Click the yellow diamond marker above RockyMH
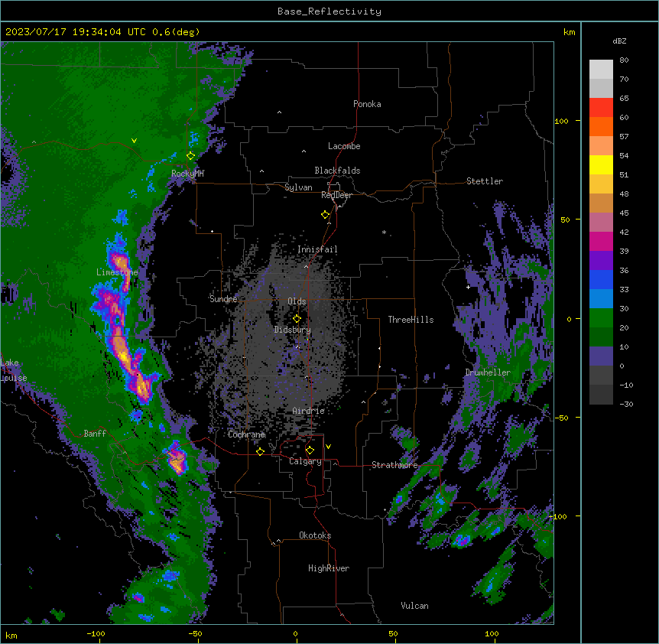 tap(191, 155)
